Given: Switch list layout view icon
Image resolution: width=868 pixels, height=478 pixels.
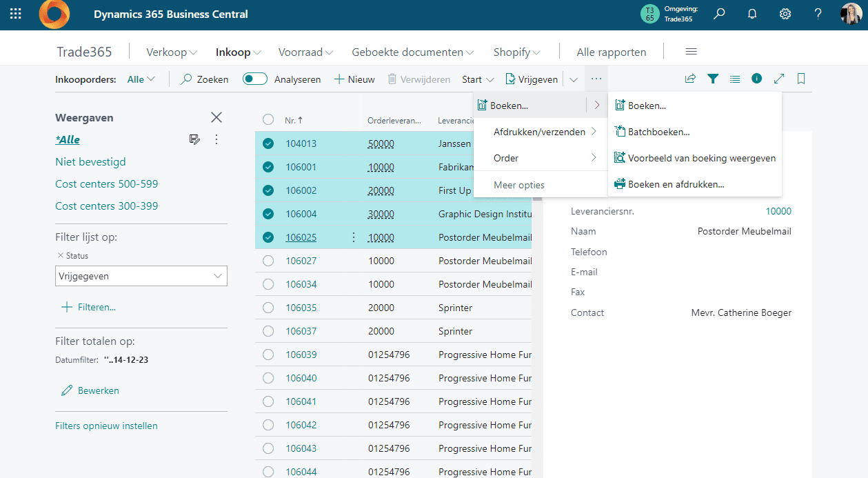Looking at the screenshot, I should click(735, 79).
